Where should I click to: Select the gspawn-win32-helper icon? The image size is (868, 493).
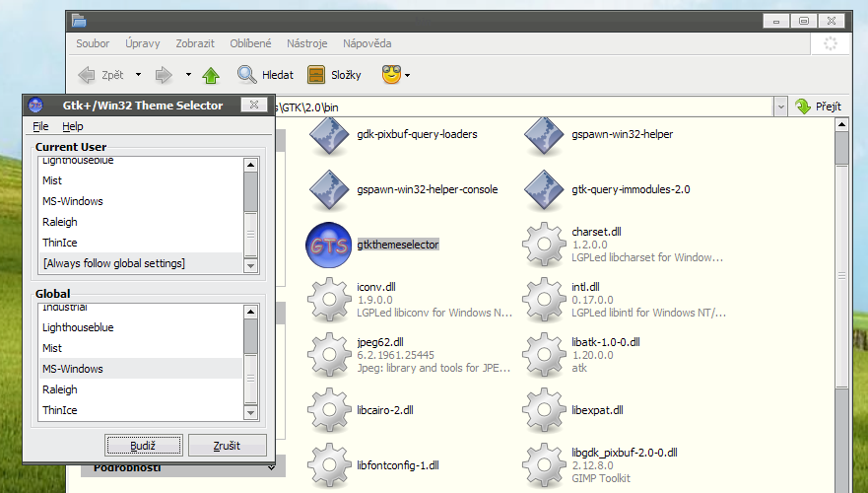(x=544, y=135)
